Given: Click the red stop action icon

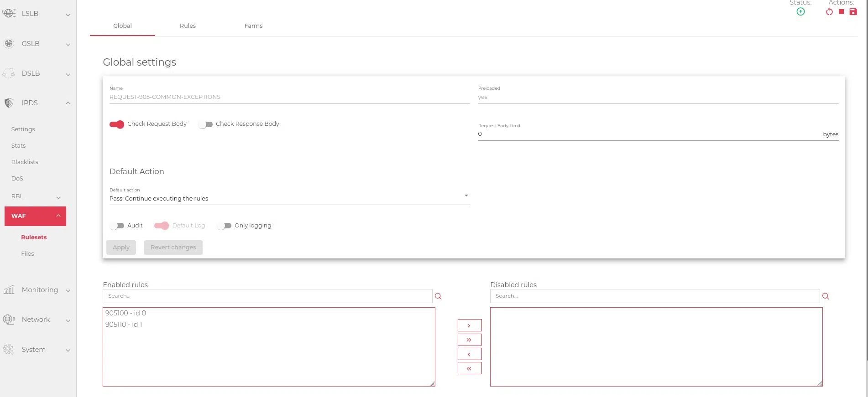Looking at the screenshot, I should pos(841,12).
